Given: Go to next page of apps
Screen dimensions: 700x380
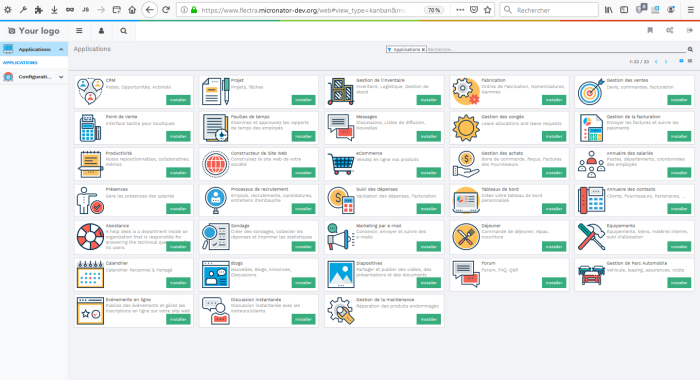Looking at the screenshot, I should click(666, 62).
